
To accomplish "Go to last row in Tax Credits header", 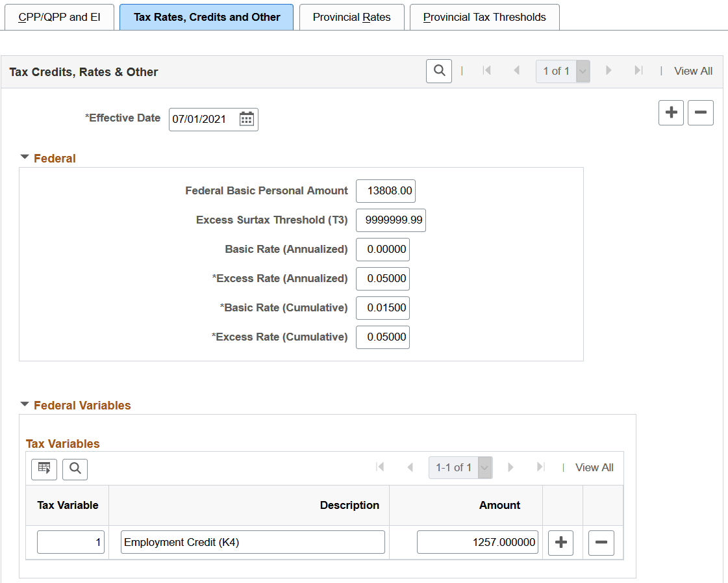I will coord(638,71).
